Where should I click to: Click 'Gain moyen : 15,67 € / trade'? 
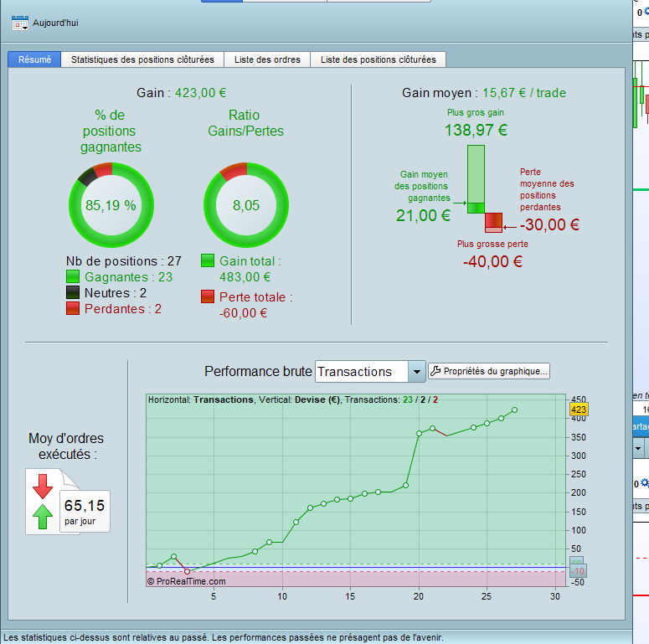[484, 93]
